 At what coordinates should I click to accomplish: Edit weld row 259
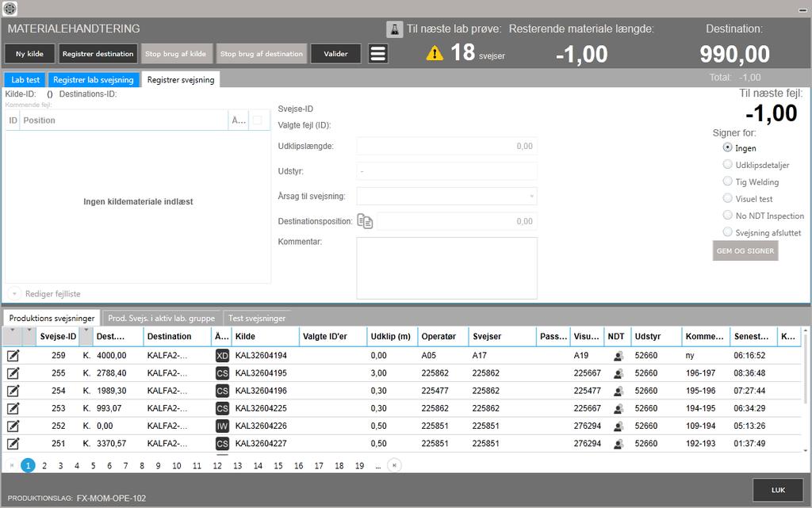pos(13,355)
